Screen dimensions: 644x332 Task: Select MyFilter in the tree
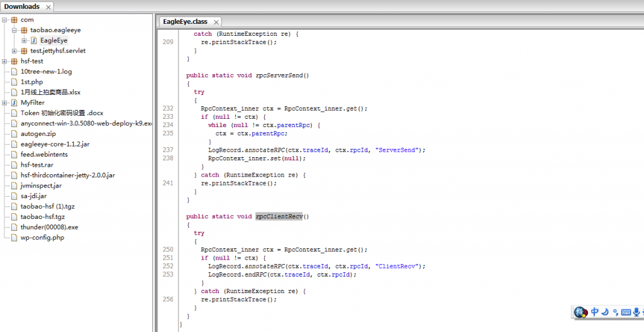[x=33, y=102]
